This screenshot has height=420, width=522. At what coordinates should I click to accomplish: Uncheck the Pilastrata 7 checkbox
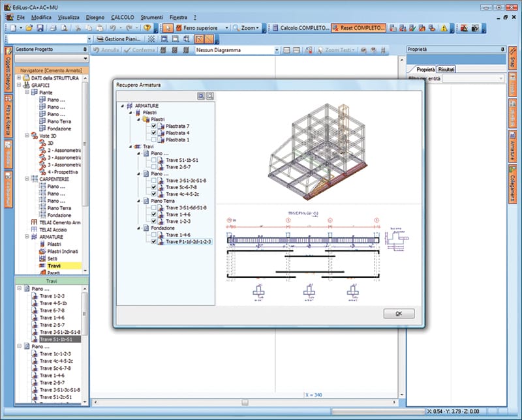coord(153,127)
